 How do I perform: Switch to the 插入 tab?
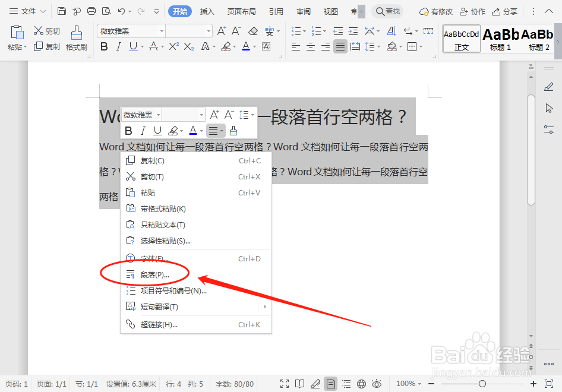tap(207, 11)
